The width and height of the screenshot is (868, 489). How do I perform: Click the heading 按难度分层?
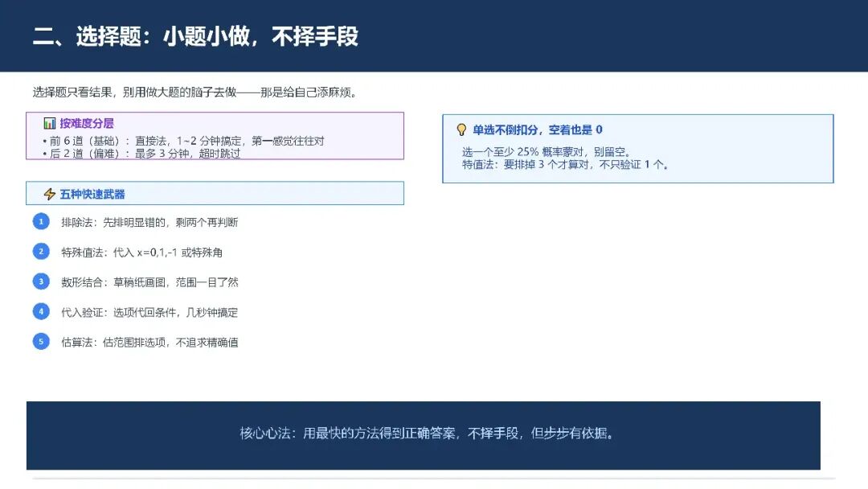(87, 123)
